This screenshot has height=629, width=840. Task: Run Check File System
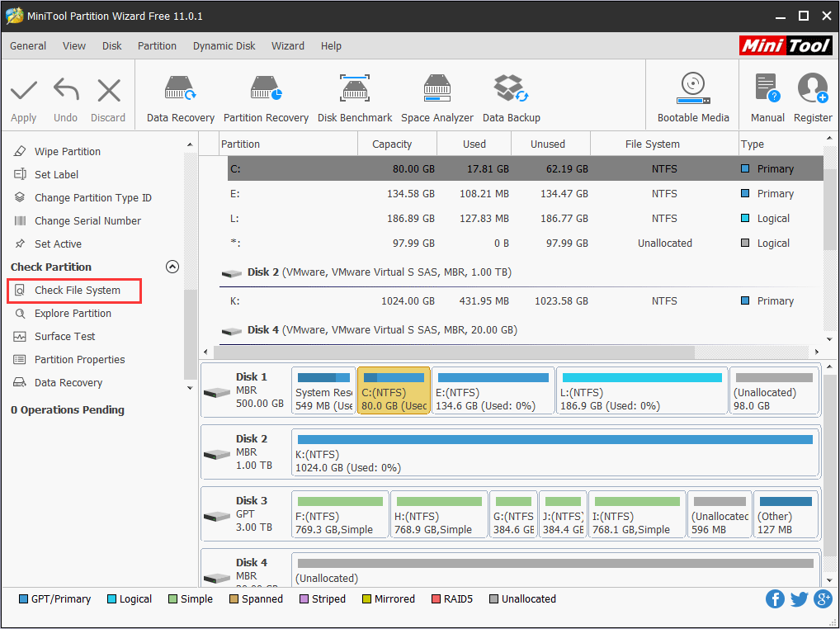[x=74, y=291]
